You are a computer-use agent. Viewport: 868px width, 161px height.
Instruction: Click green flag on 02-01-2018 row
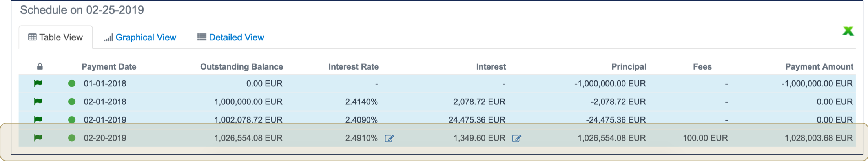click(x=38, y=102)
